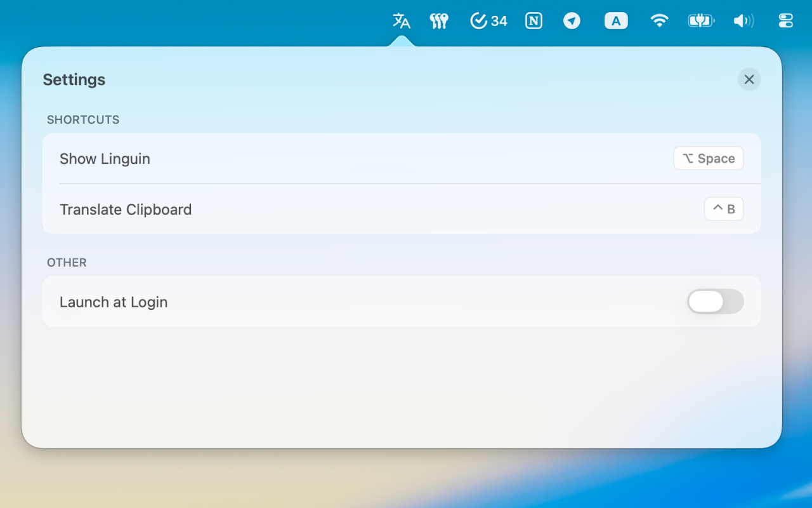Click the Settings title text

[x=74, y=79]
